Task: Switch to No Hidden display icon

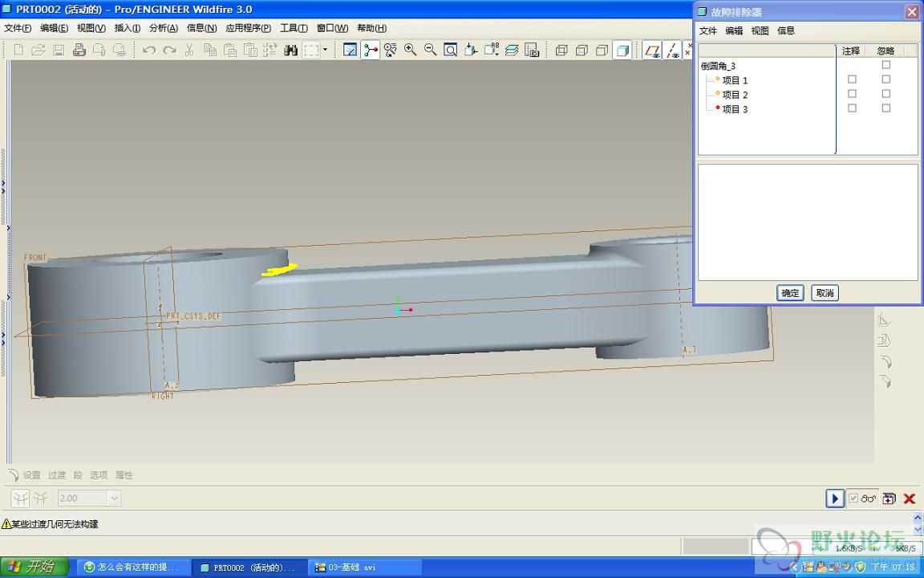Action: pos(602,50)
